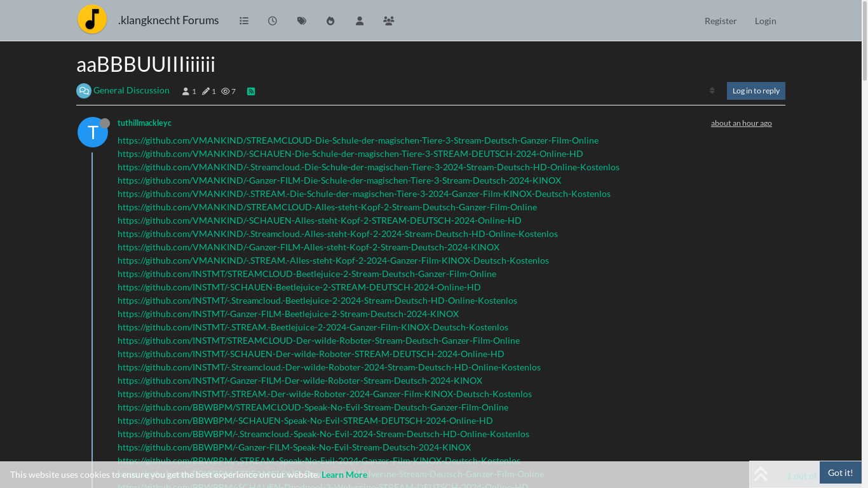Image resolution: width=868 pixels, height=488 pixels.
Task: Open the VMANKIND Streamcloud Schule-der-magischen-Tiere-3 HD-Online-Kostenlos link
Action: click(x=369, y=167)
